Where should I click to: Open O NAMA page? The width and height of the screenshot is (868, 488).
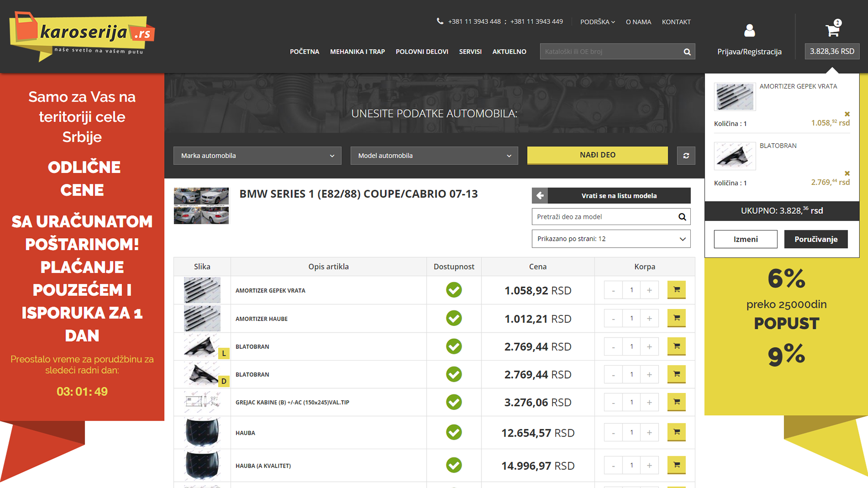pyautogui.click(x=638, y=22)
